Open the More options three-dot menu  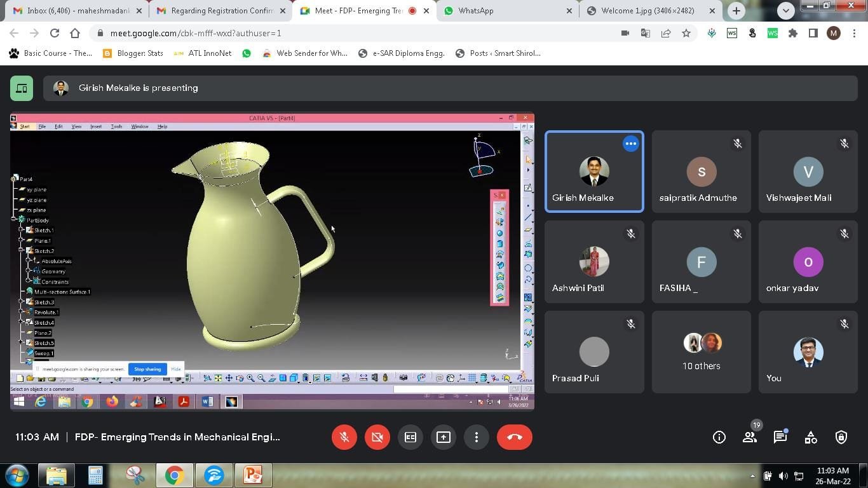[477, 437]
